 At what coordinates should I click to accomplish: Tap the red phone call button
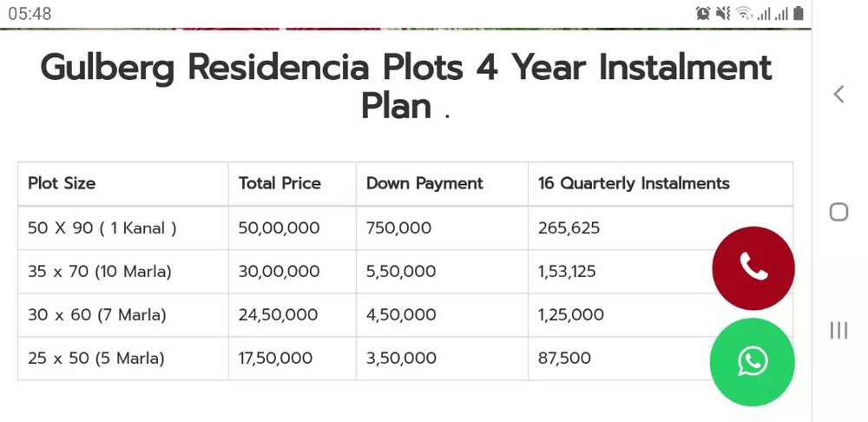point(753,267)
